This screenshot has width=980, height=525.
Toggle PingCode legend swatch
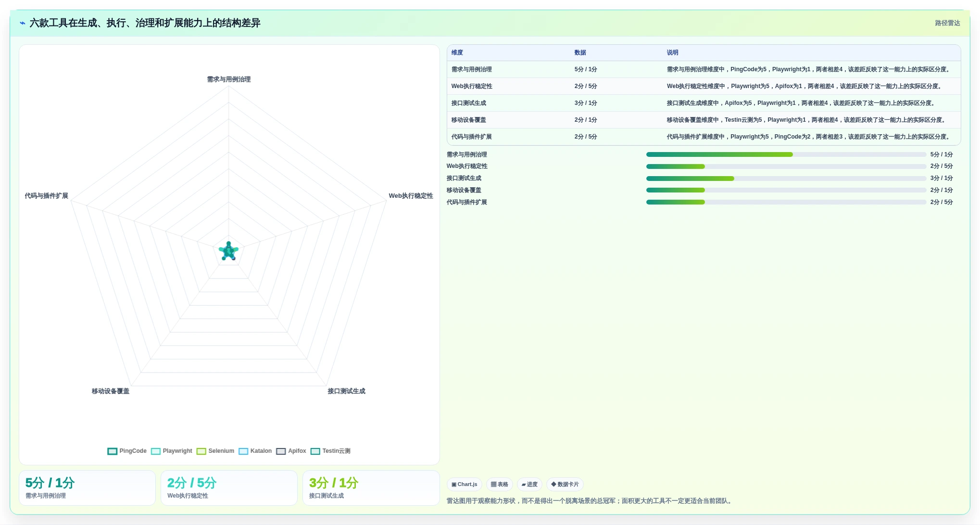[x=112, y=451]
